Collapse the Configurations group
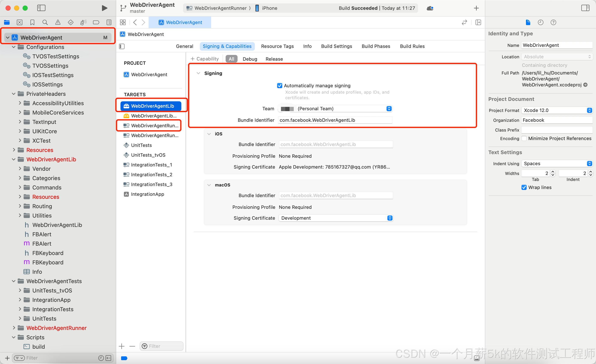 coord(14,47)
